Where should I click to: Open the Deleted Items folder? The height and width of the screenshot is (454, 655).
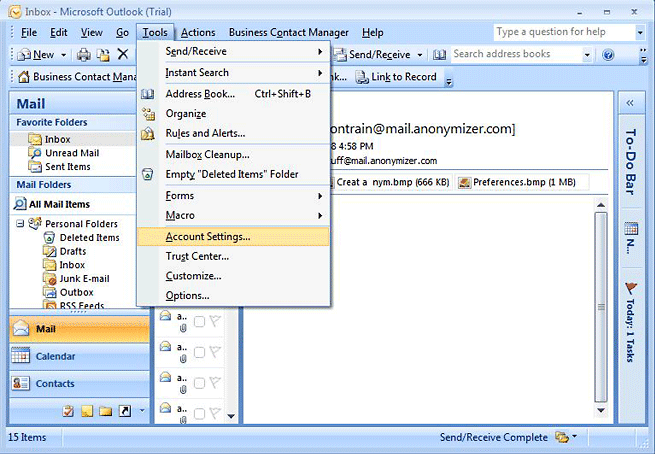pyautogui.click(x=89, y=238)
